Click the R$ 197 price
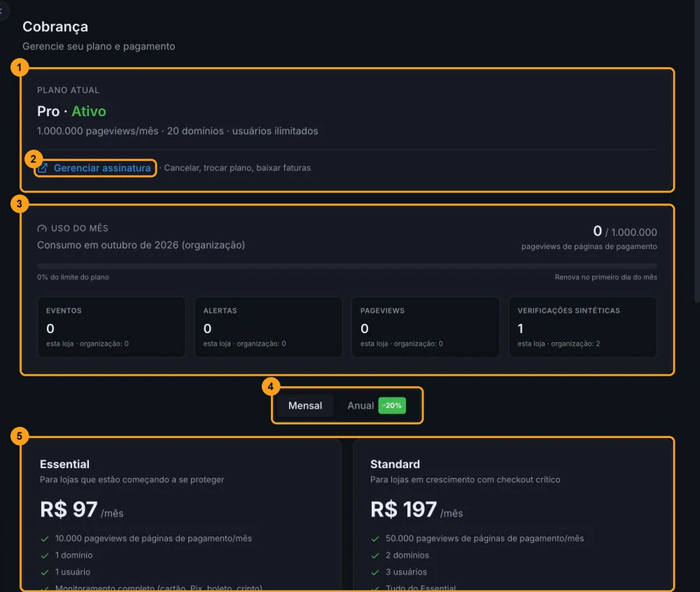Image resolution: width=700 pixels, height=592 pixels. click(404, 509)
